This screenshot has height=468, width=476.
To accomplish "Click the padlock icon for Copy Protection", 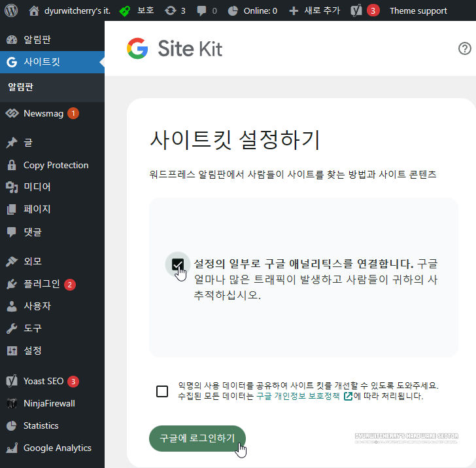I will click(x=12, y=165).
